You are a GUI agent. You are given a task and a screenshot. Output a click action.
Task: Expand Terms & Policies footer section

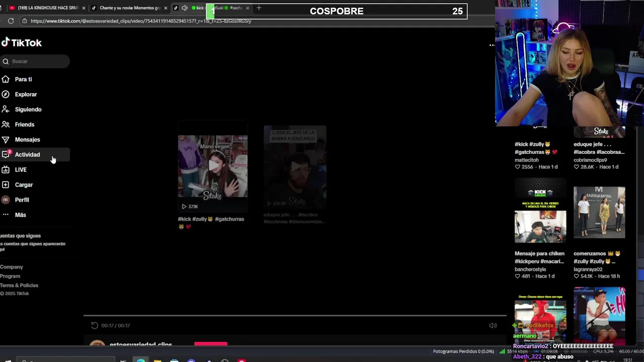coord(19,285)
